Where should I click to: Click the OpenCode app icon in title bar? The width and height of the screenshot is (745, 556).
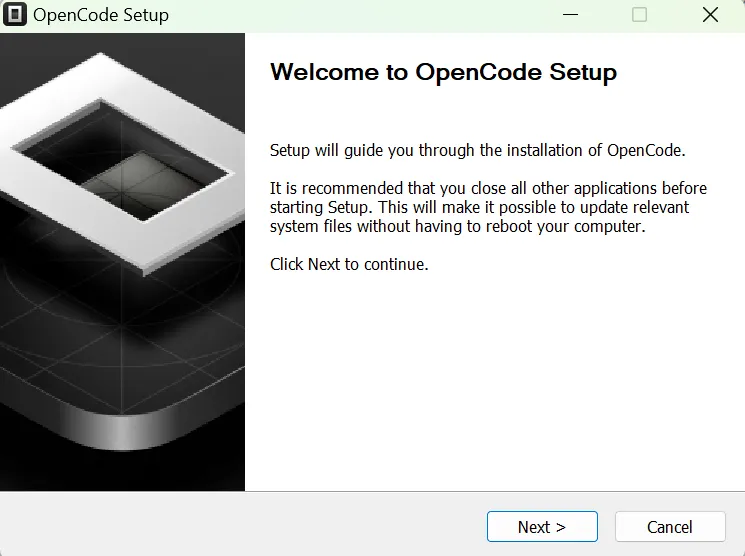click(x=15, y=14)
